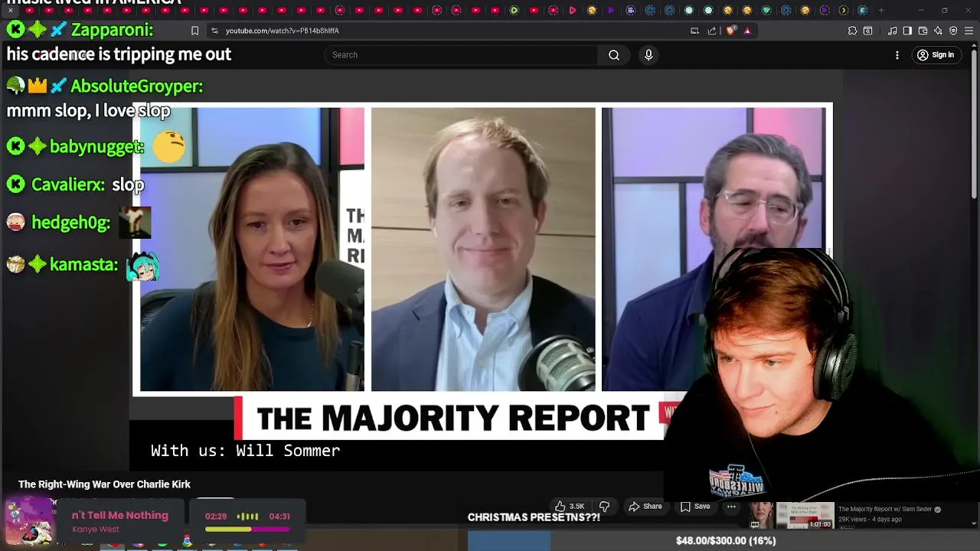Click the Kanye West album art thumbnail

click(x=31, y=521)
